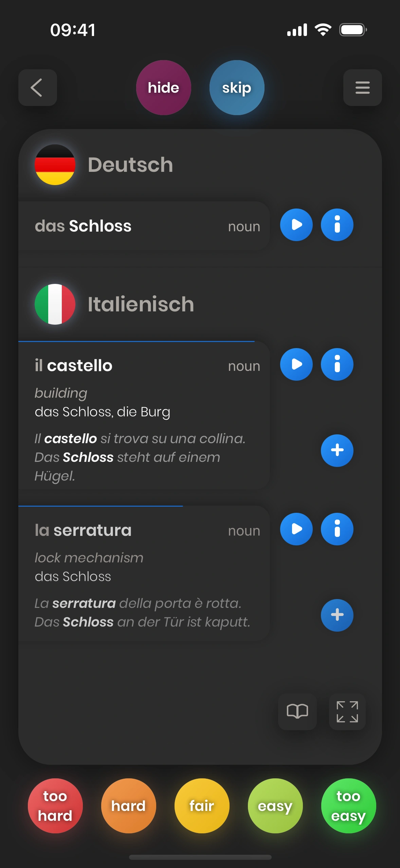Play pronunciation of il castello

[296, 364]
